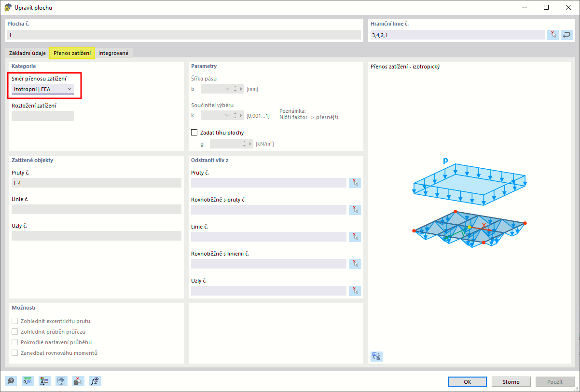Viewport: 580px width, 392px height.
Task: Click the Hraniční linie č. input field
Action: coord(457,35)
